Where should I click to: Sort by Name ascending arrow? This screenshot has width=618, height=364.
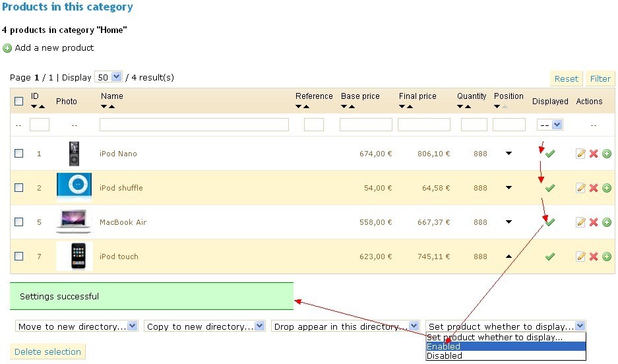(112, 106)
